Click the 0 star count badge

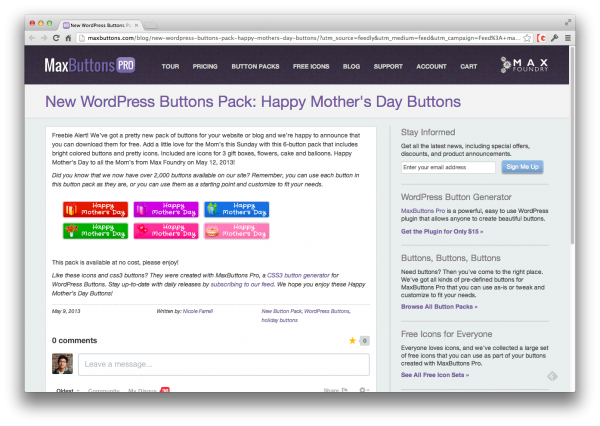pos(365,341)
